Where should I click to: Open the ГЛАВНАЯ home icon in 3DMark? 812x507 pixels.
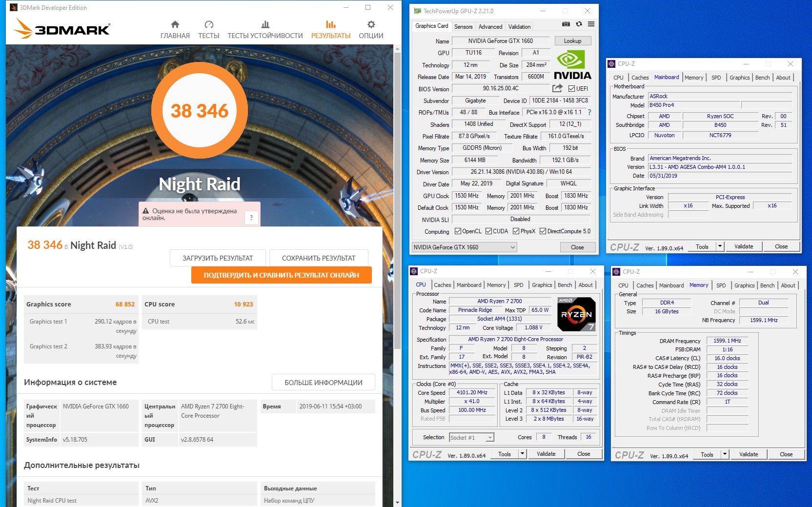point(175,24)
